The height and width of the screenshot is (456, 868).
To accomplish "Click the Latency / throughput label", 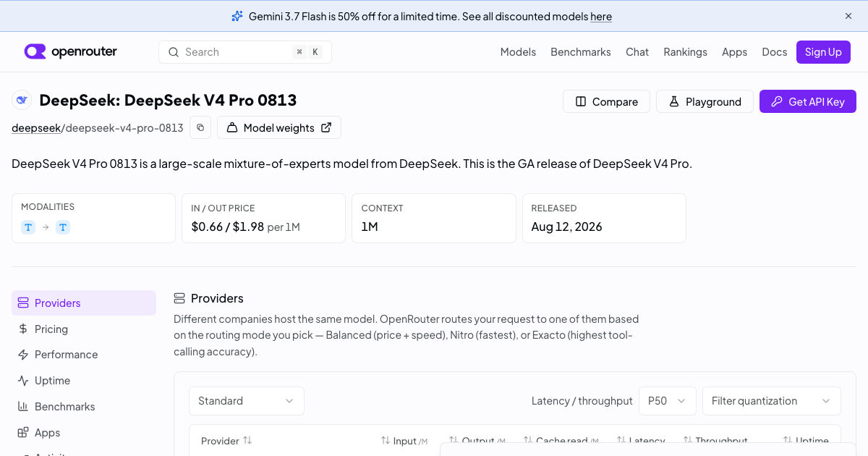I will [582, 401].
